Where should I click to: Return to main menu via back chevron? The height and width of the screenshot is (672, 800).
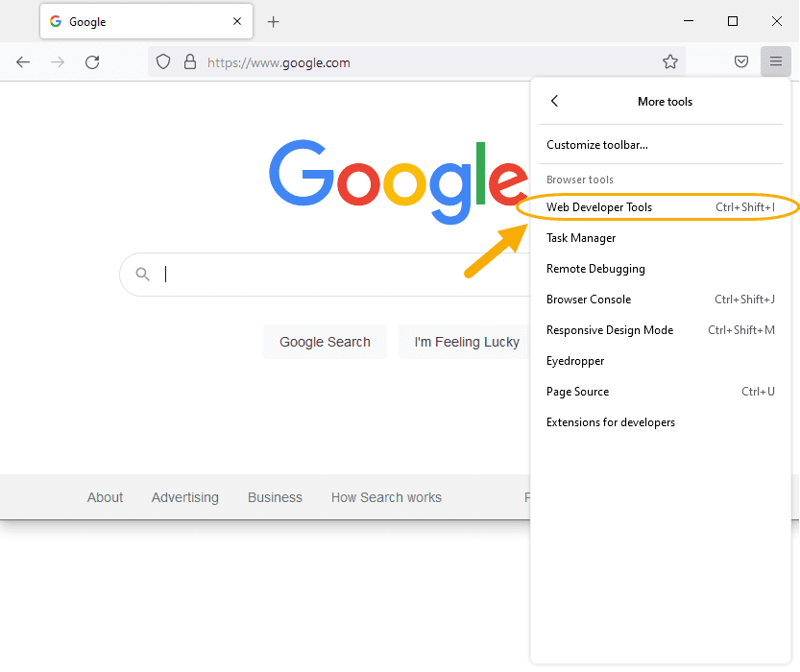(554, 101)
